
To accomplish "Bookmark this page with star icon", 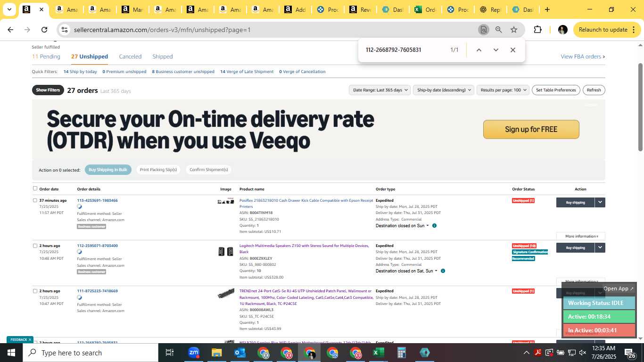I will 514,30.
